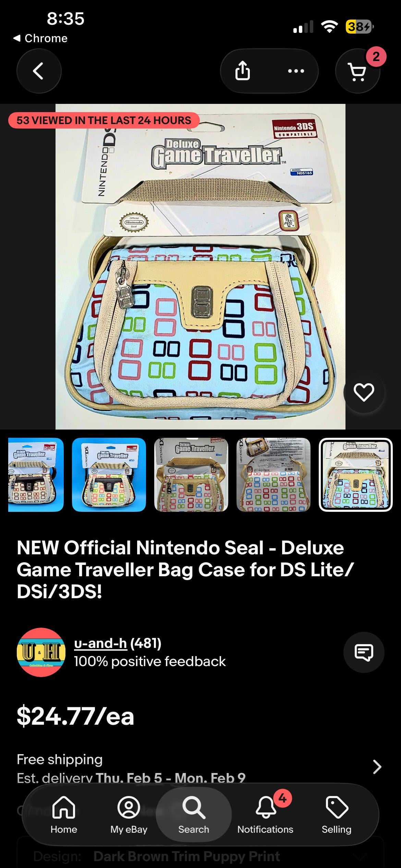Tap the back arrow button
This screenshot has height=868, width=401.
[39, 71]
